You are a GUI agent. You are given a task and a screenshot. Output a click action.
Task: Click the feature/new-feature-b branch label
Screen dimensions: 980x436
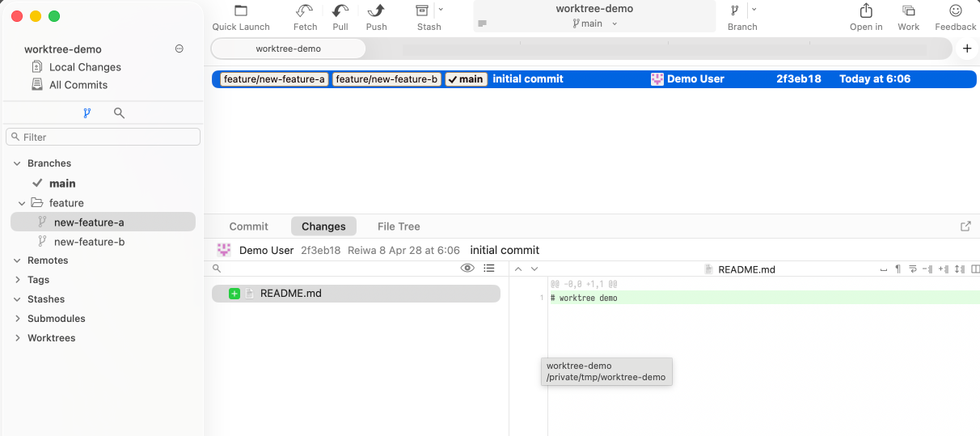click(387, 79)
